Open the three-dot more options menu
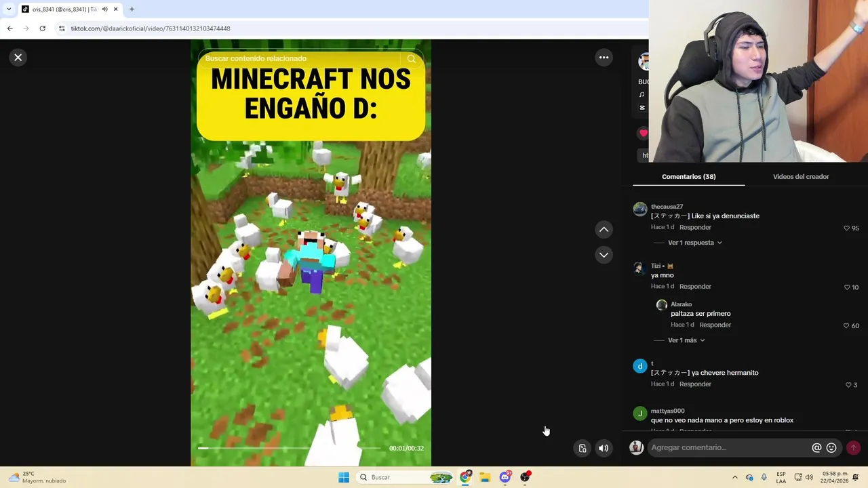The height and width of the screenshot is (488, 868). 604,58
